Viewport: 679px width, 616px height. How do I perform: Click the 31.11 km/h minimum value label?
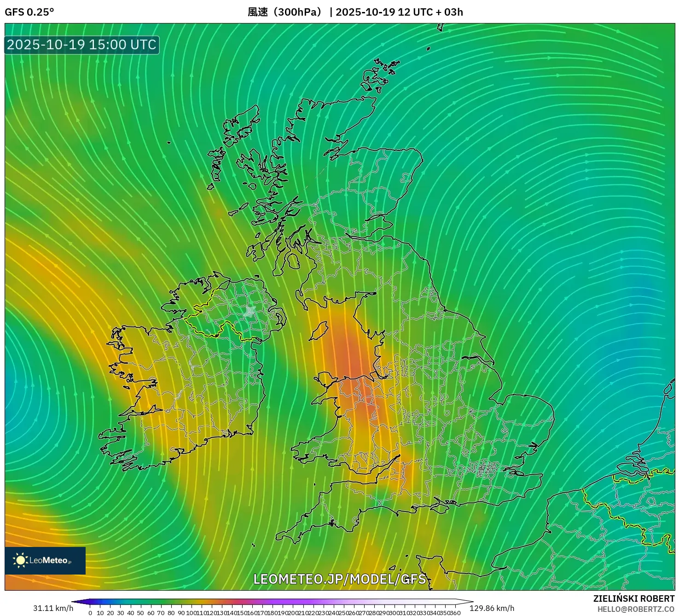coord(53,608)
